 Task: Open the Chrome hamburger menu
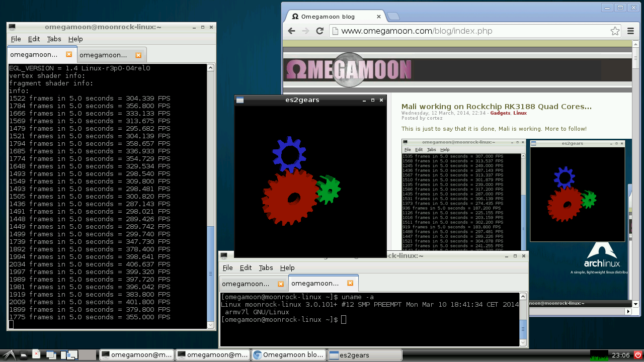[630, 31]
